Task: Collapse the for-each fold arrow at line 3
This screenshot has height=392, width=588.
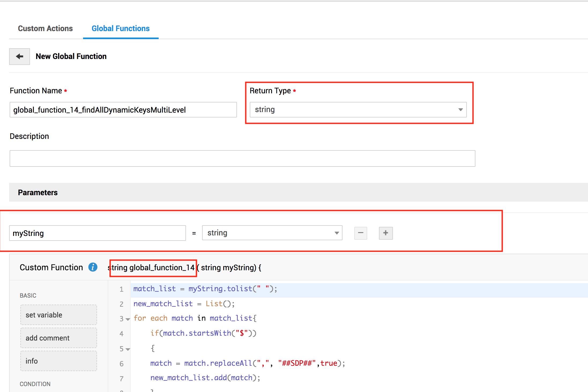Action: 128,319
